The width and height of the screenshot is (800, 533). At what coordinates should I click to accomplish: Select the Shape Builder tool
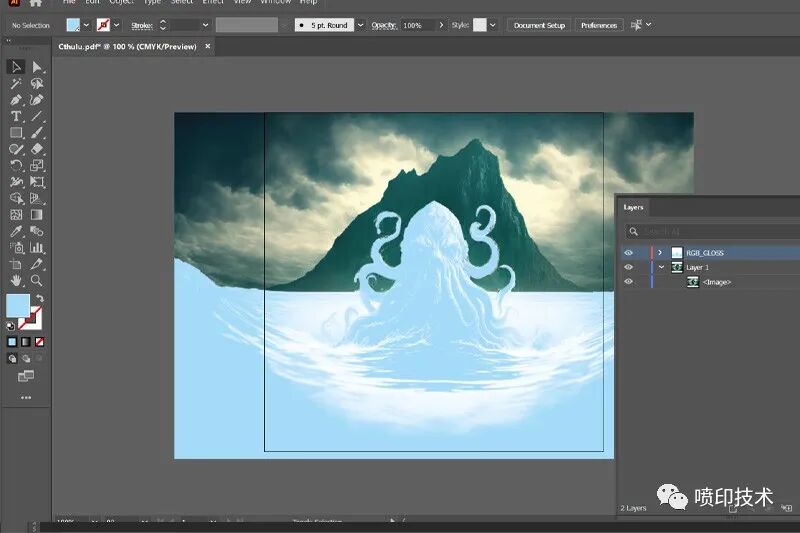(x=16, y=198)
